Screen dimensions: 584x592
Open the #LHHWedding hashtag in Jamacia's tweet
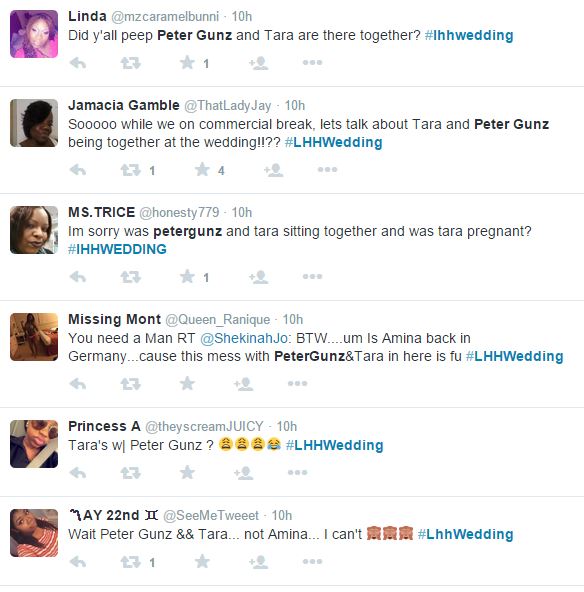(333, 142)
